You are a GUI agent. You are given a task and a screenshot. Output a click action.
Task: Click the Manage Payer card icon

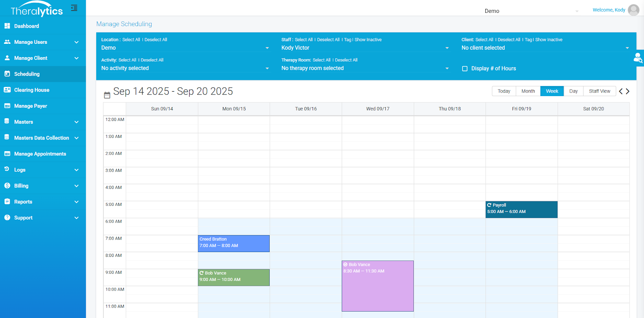click(7, 106)
